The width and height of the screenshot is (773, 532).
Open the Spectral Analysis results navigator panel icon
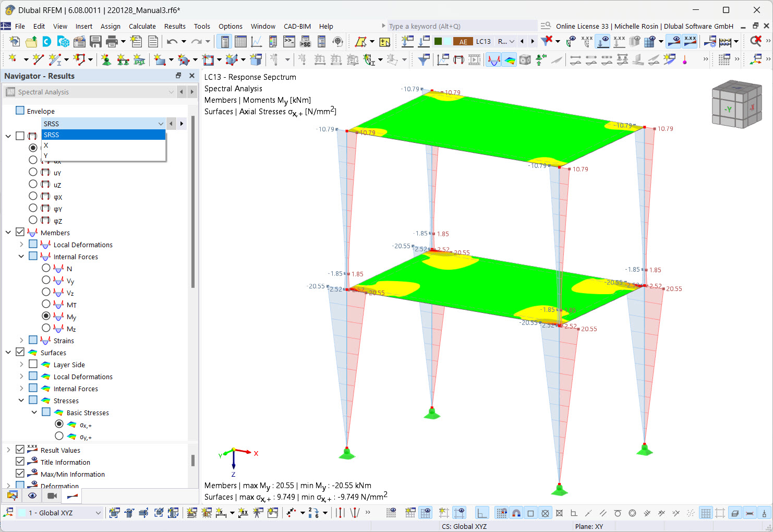tap(10, 92)
